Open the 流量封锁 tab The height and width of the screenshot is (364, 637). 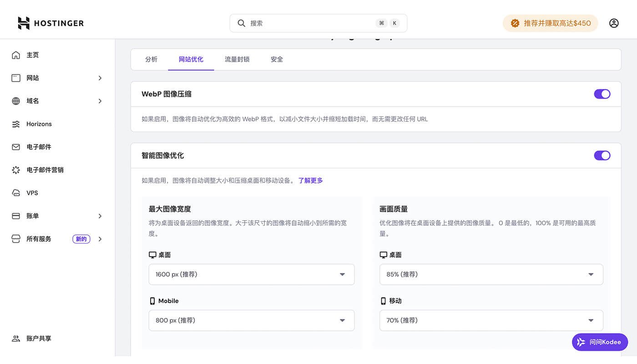click(x=237, y=59)
